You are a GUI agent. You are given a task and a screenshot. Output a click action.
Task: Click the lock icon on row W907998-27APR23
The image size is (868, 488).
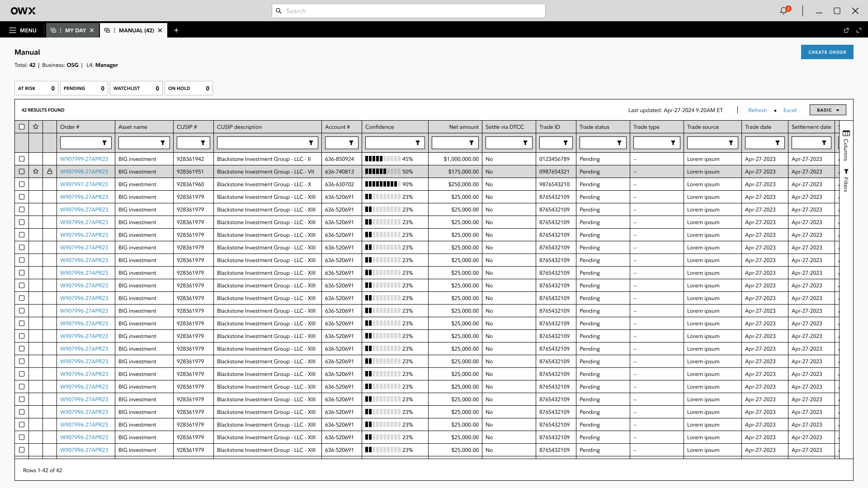pos(50,172)
